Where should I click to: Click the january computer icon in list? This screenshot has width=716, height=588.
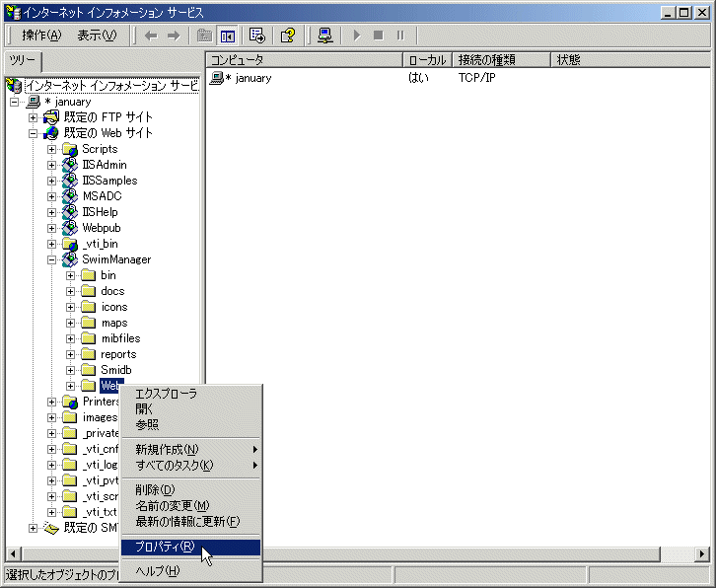coord(216,78)
